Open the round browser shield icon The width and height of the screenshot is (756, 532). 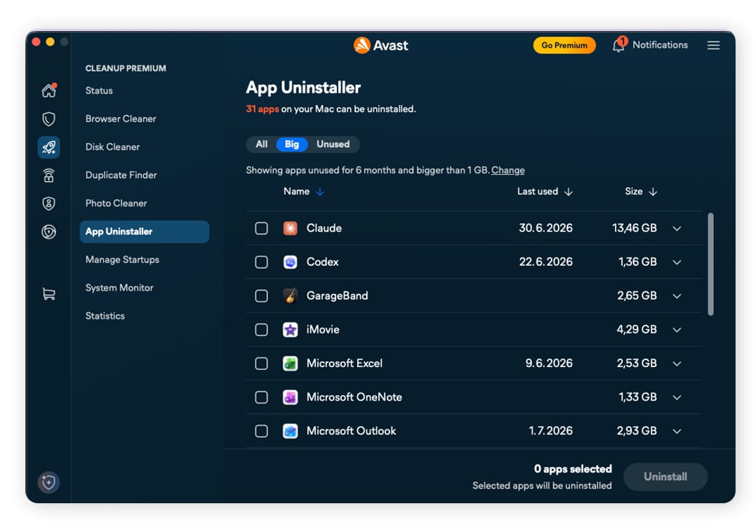pos(48,232)
